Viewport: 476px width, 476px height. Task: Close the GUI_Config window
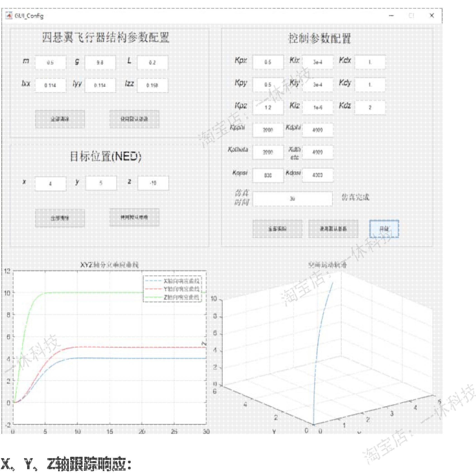coord(432,16)
